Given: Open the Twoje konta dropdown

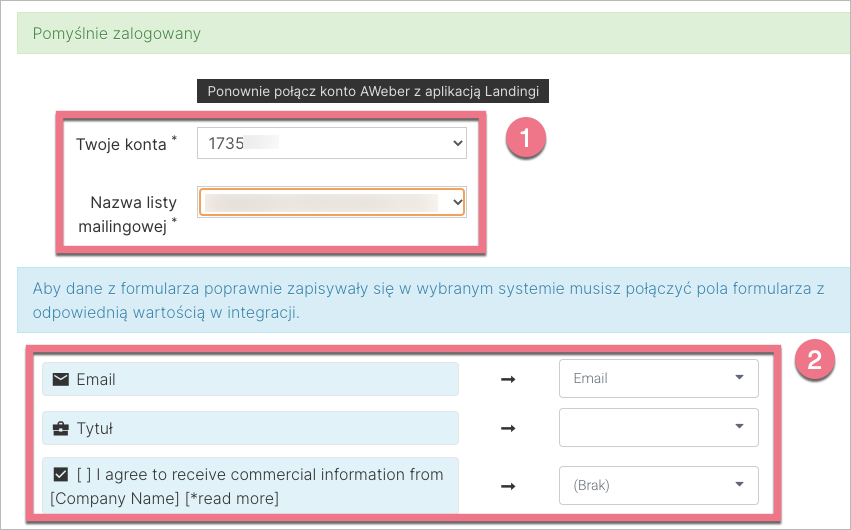Looking at the screenshot, I should click(331, 143).
